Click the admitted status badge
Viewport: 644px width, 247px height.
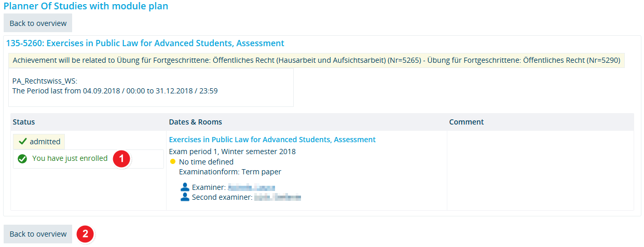(x=39, y=142)
